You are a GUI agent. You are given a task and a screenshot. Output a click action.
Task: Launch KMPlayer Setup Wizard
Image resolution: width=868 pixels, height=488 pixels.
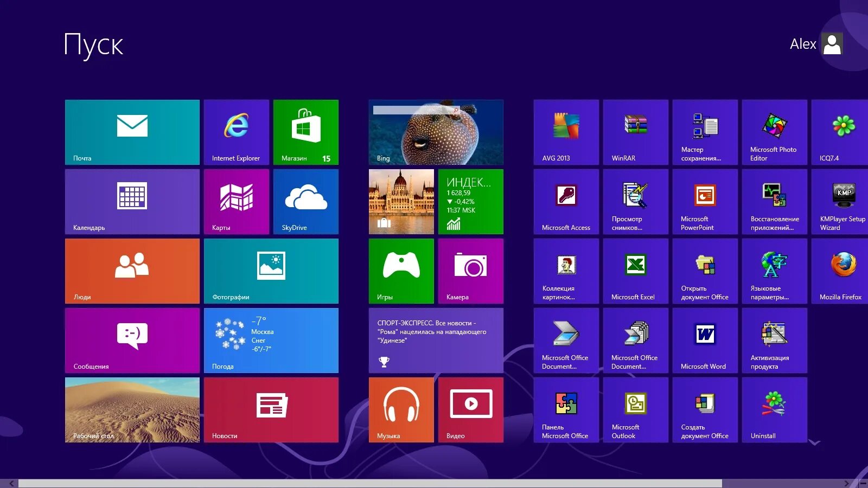(840, 202)
